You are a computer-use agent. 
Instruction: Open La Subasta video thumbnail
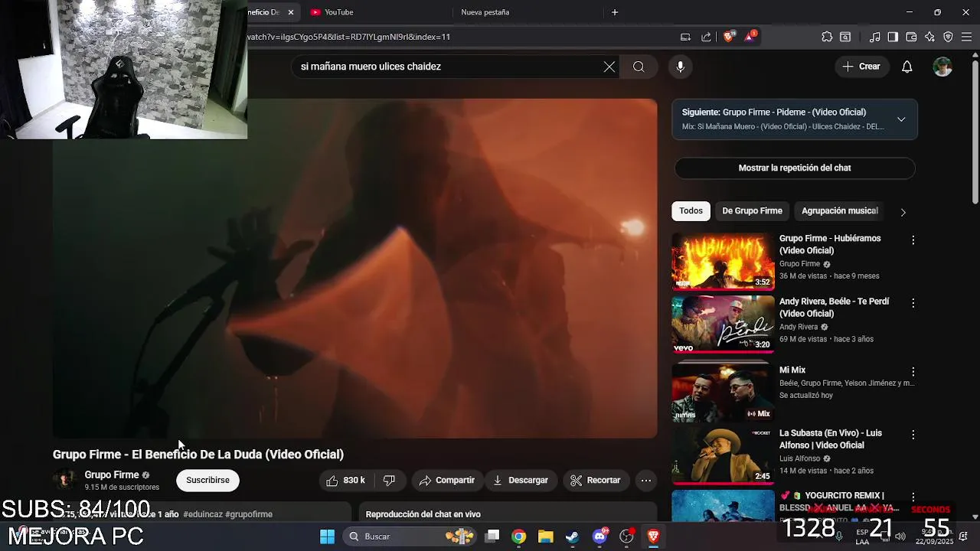pos(723,456)
